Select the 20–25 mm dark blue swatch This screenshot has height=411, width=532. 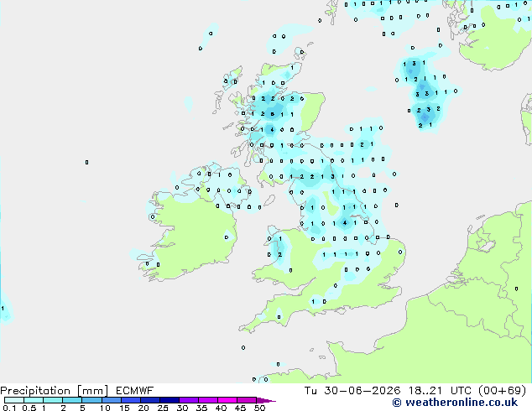pos(149,400)
